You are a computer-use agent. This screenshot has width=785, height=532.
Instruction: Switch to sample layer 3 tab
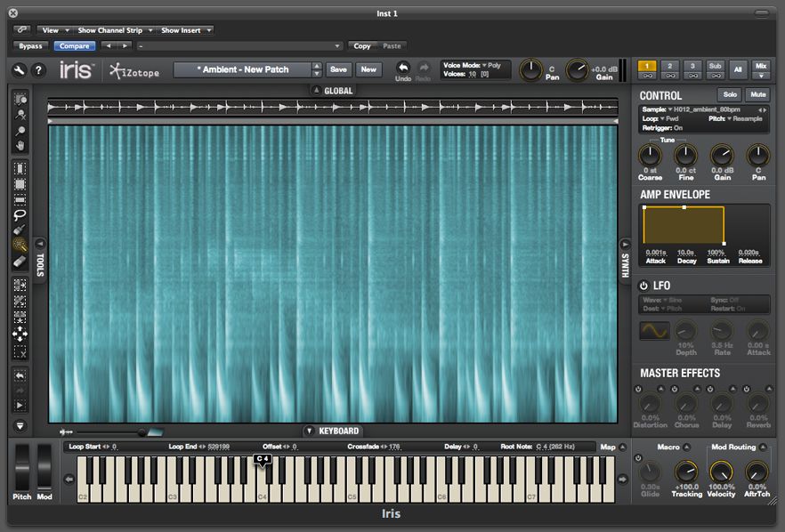click(692, 66)
